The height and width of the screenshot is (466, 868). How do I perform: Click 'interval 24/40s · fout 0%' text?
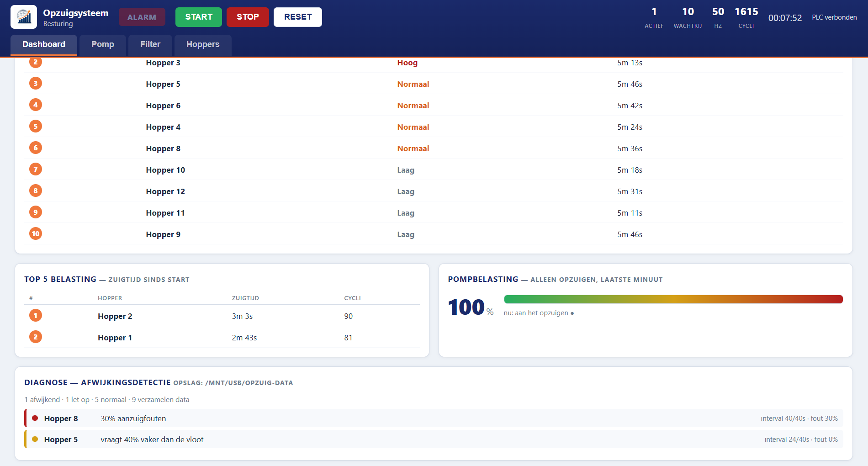click(x=801, y=440)
